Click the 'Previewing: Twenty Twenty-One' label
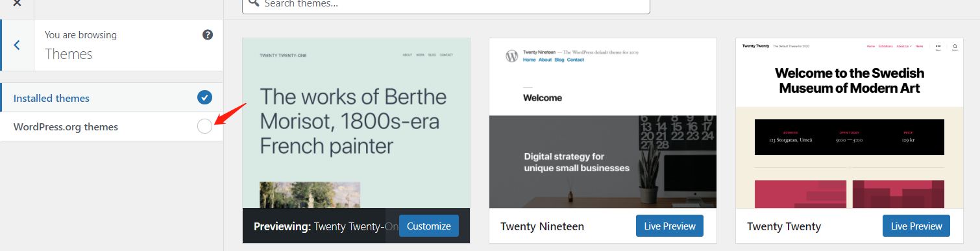 click(326, 226)
